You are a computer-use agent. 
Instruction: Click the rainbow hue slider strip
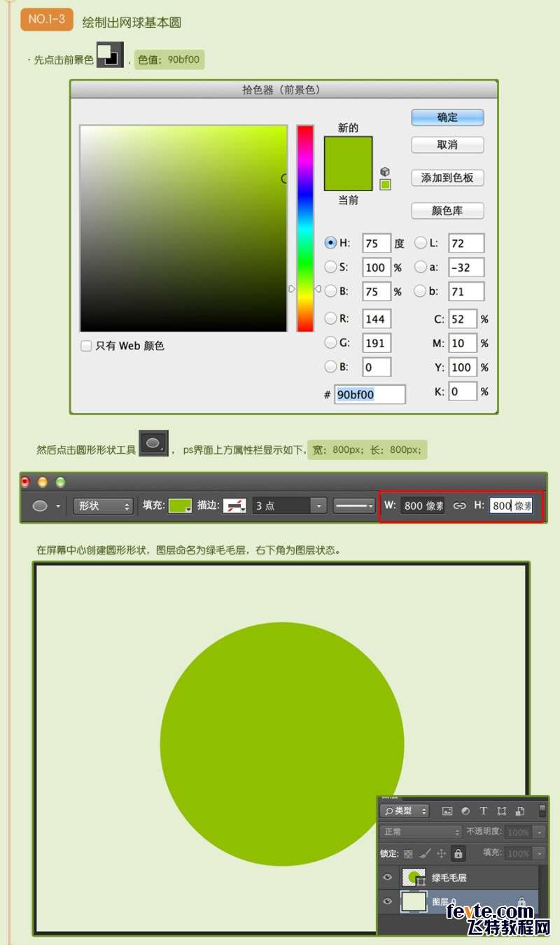coord(305,228)
